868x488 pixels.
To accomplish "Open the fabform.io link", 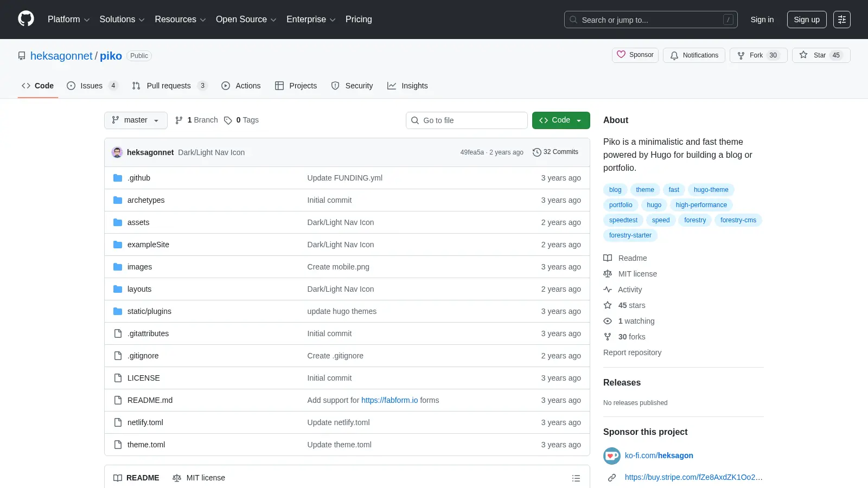I will [x=390, y=400].
